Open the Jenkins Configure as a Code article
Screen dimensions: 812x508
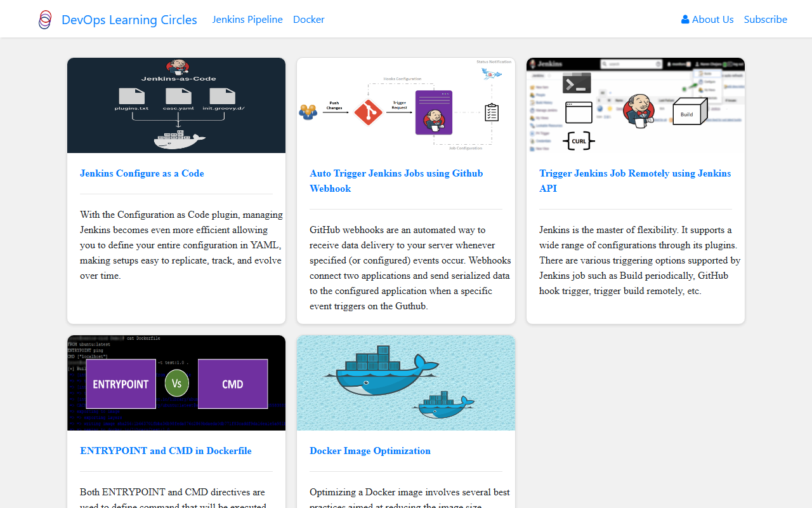pyautogui.click(x=142, y=173)
